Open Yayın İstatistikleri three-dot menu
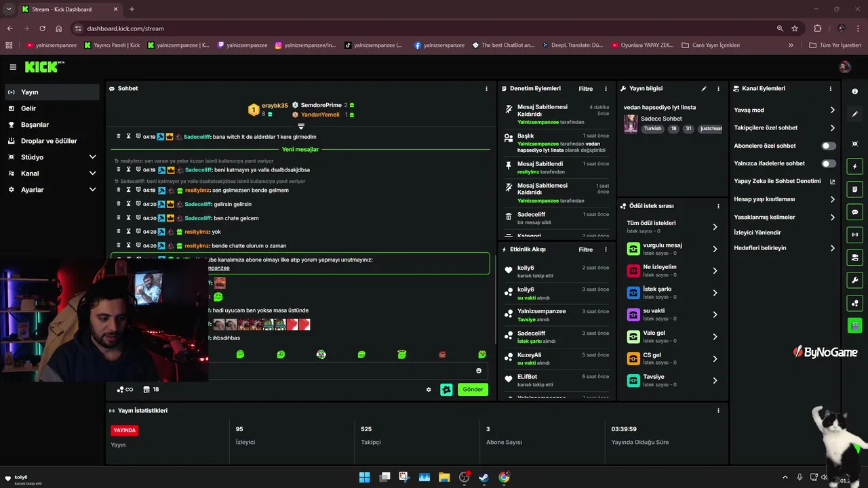The image size is (868, 488). [718, 411]
